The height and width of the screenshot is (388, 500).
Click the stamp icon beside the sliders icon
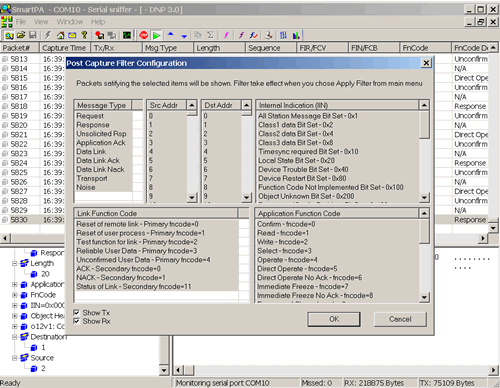pyautogui.click(x=269, y=35)
